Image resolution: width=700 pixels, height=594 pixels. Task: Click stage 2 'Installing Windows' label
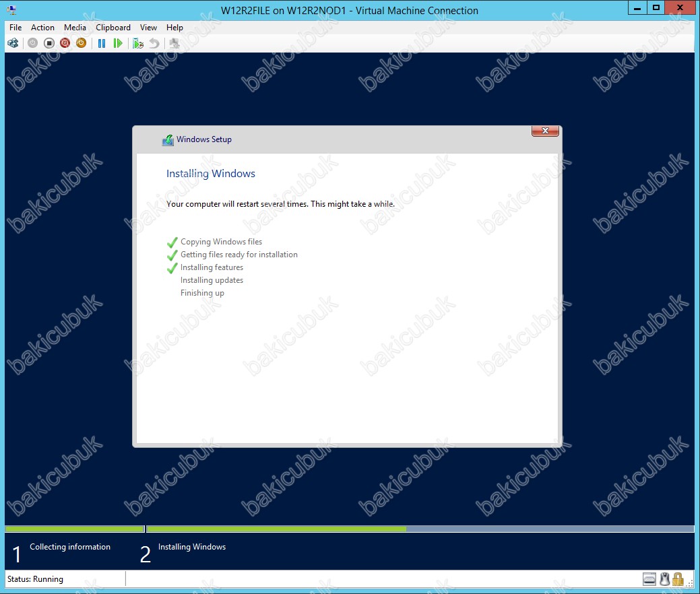click(x=192, y=547)
